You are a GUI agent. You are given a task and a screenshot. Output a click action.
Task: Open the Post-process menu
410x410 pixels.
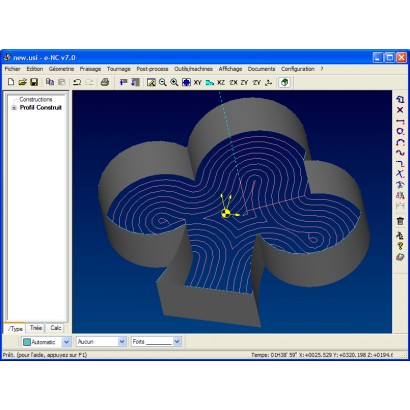(x=152, y=69)
